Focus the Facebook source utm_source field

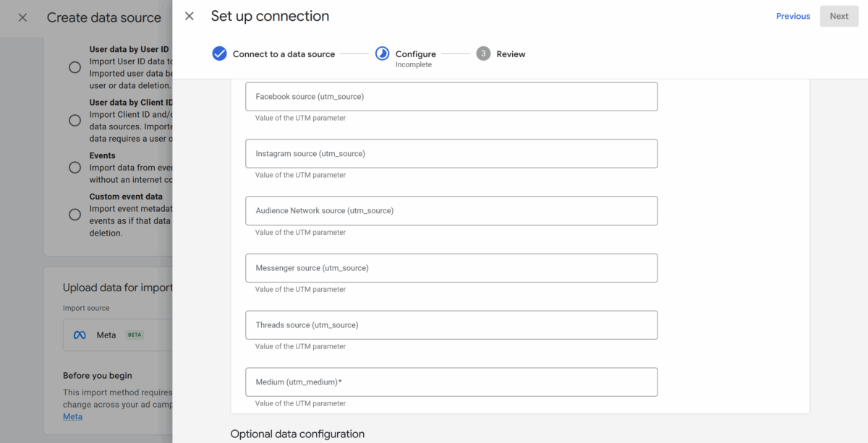click(x=451, y=97)
